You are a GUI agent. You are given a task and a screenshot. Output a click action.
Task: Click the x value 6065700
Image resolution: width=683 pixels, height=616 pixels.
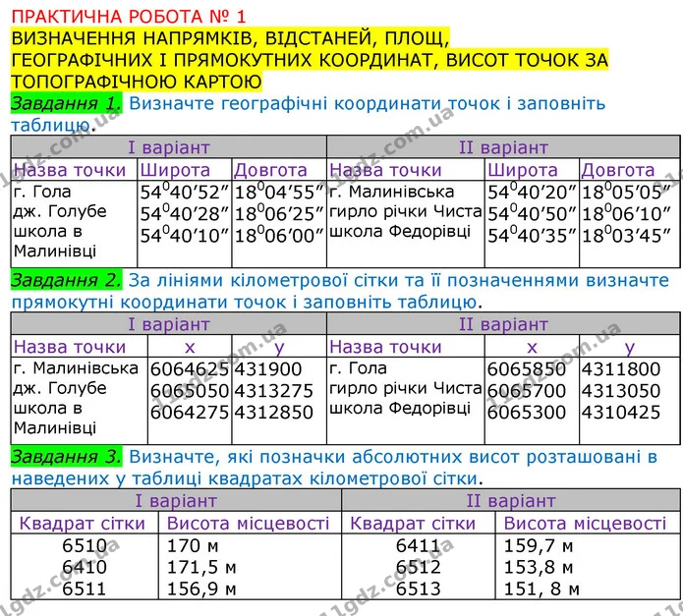pyautogui.click(x=526, y=390)
